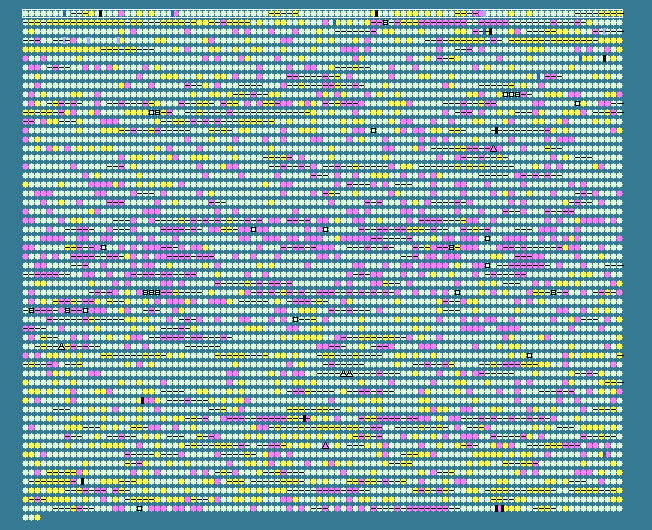Click the black bar crossing a dashed line, upper right

[496, 130]
